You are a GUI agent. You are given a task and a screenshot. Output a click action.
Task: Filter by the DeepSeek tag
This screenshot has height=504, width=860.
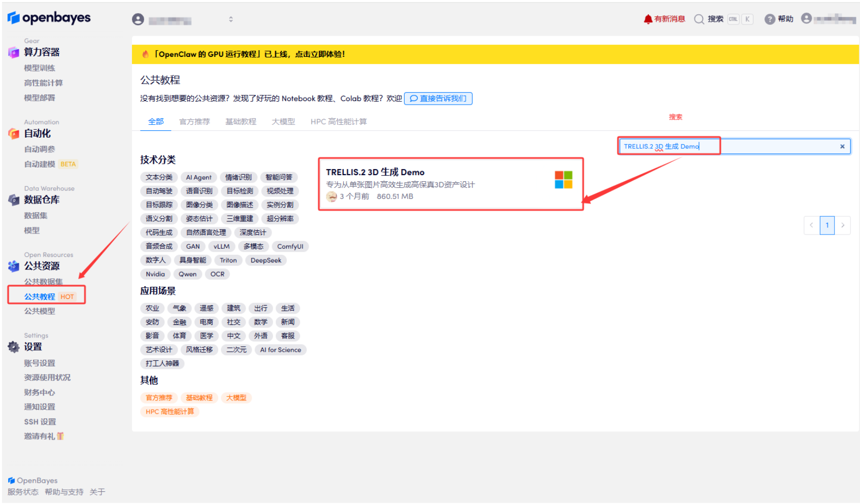point(266,260)
